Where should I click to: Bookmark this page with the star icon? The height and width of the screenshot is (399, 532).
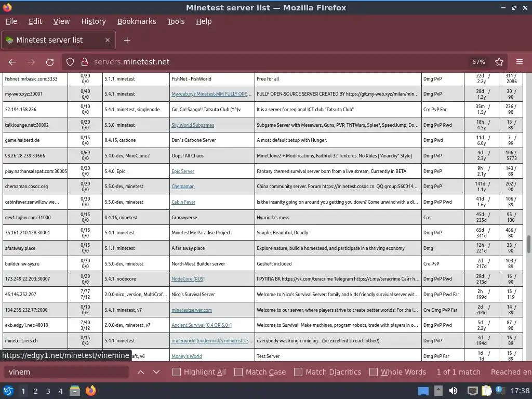click(499, 62)
